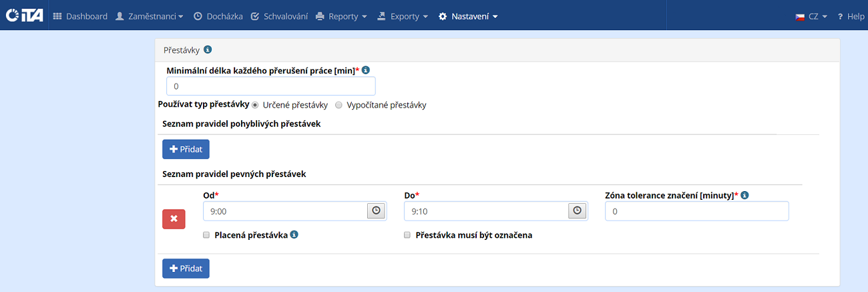Click the minimum break length input field
The width and height of the screenshot is (868, 292).
(270, 86)
